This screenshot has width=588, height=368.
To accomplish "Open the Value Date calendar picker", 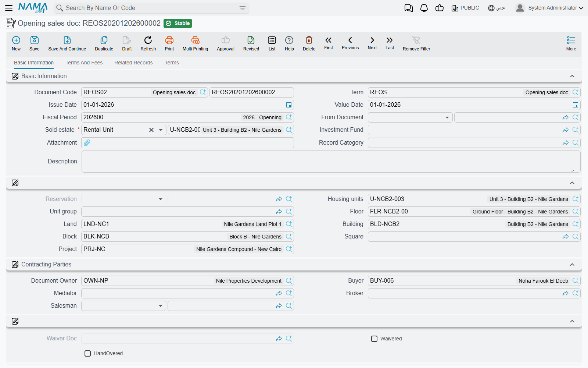I will pos(576,105).
